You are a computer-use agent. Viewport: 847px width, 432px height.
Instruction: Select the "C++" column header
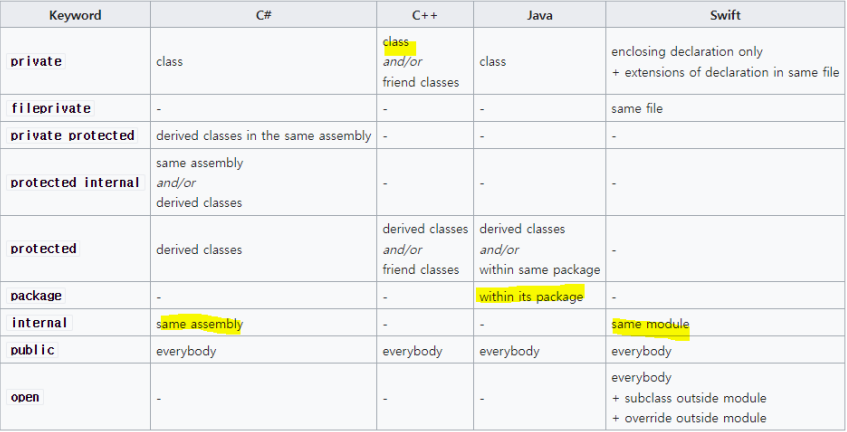425,15
